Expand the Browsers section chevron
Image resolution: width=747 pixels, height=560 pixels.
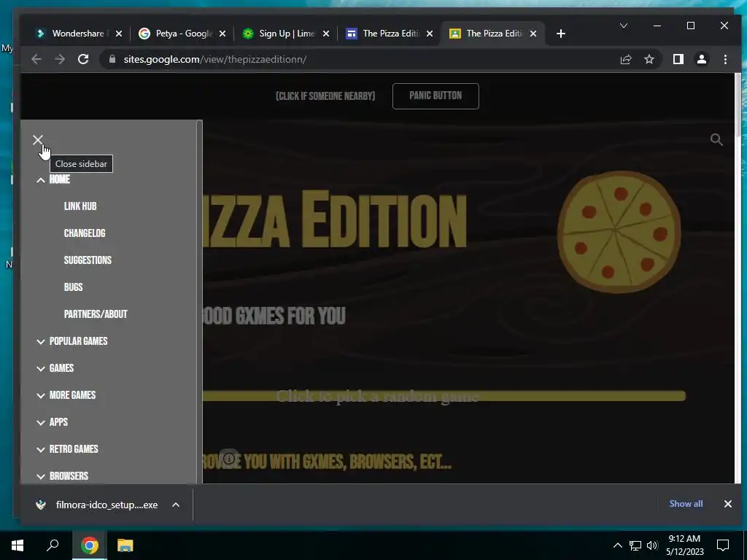(41, 476)
